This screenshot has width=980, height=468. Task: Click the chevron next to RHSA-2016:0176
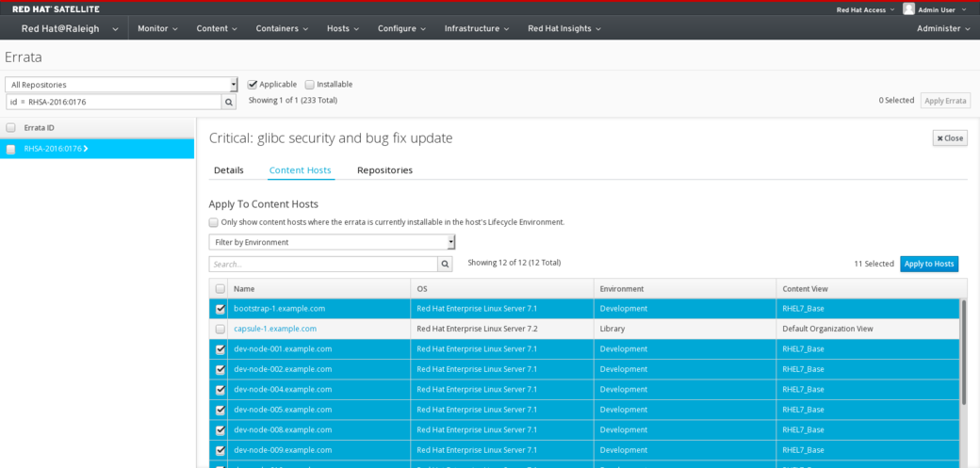[x=86, y=149]
